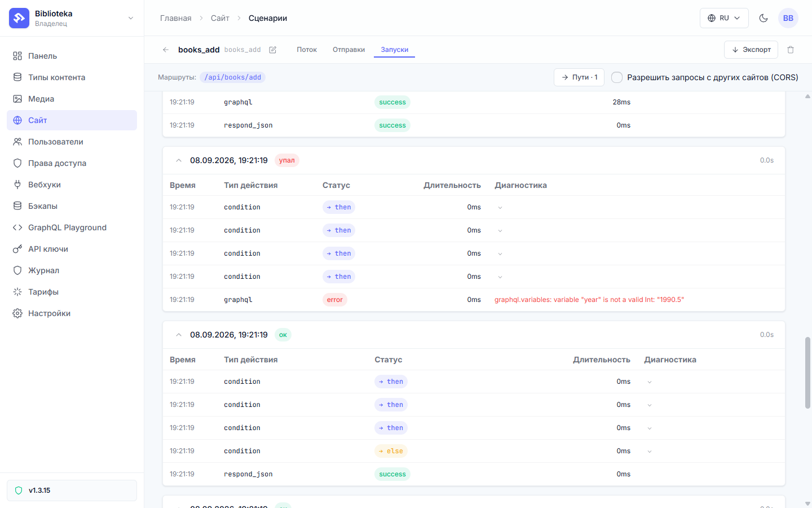This screenshot has width=812, height=508.
Task: Open Типы контента menu item
Action: click(x=72, y=77)
